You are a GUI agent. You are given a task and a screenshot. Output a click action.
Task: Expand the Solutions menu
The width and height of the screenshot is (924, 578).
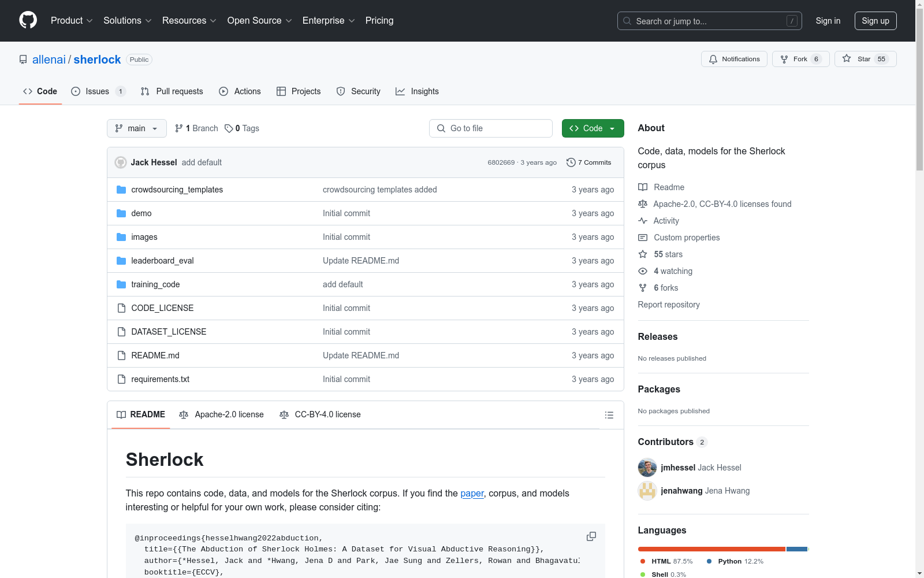[128, 21]
